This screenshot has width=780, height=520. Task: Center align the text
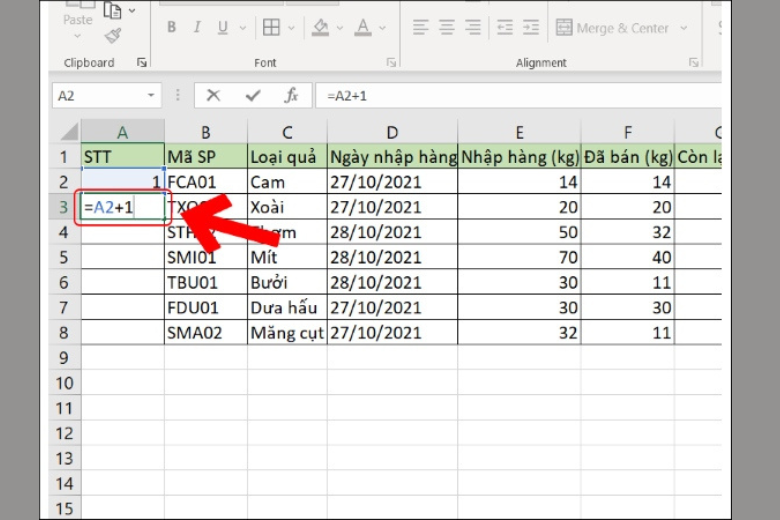point(448,28)
